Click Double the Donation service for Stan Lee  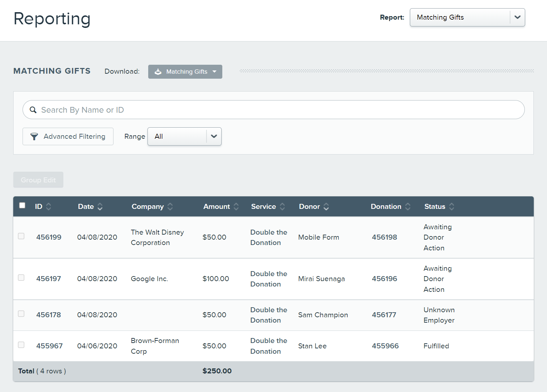coord(268,346)
